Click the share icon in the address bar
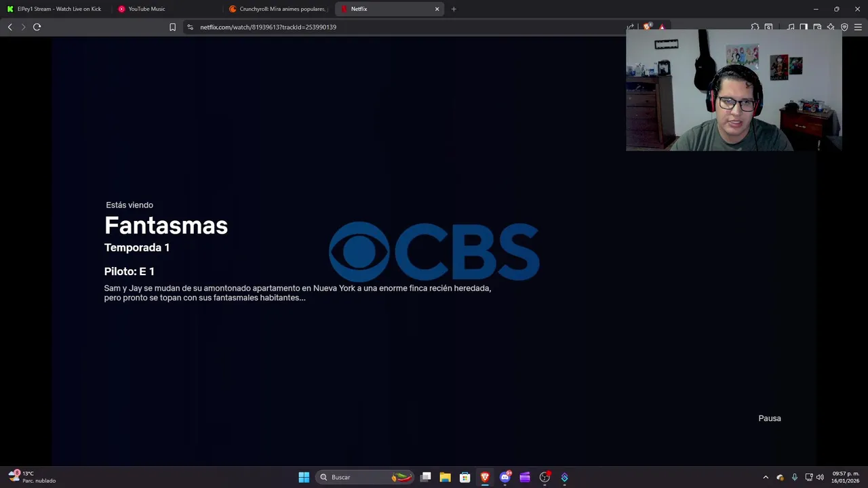This screenshot has width=868, height=488. (x=631, y=27)
